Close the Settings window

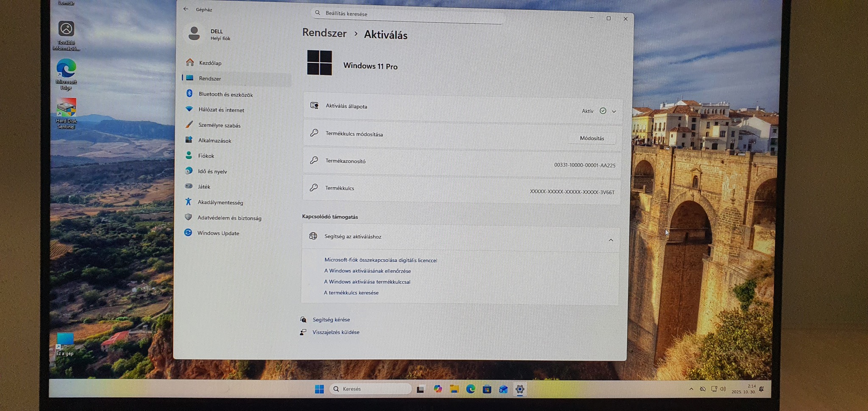coord(626,19)
